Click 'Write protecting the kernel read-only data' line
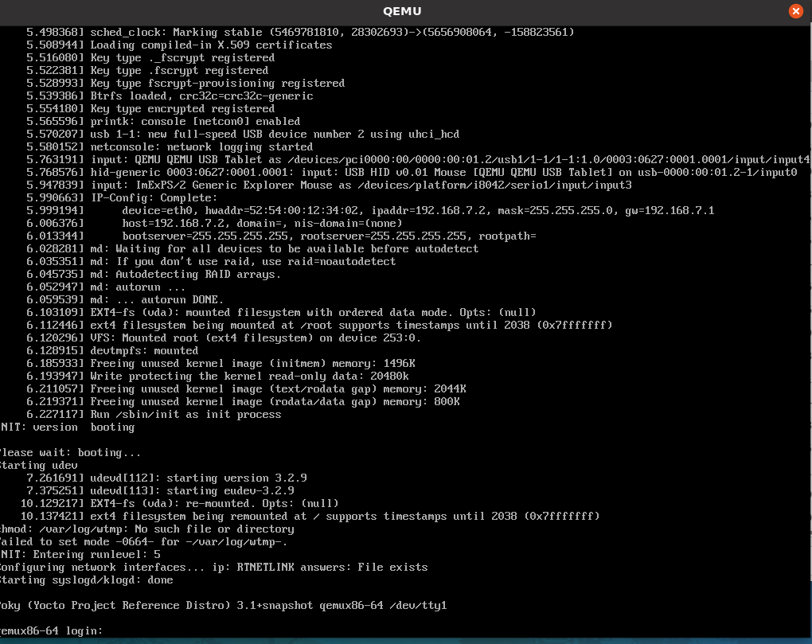 click(x=217, y=377)
